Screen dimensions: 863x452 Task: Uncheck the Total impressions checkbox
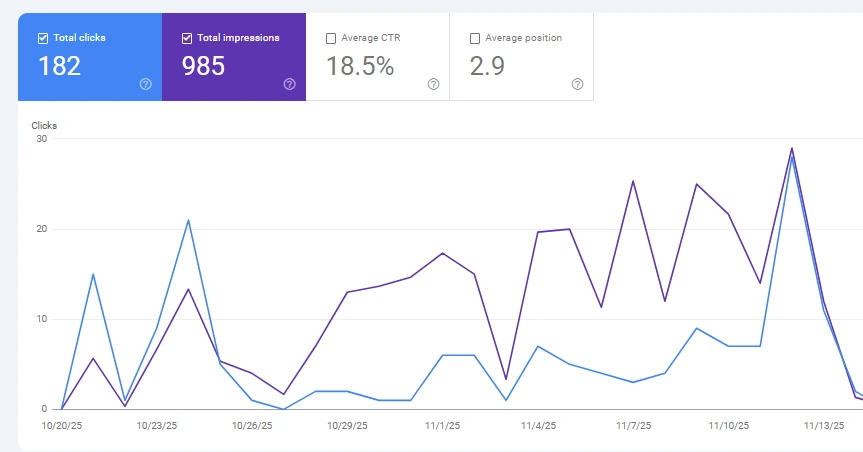187,39
